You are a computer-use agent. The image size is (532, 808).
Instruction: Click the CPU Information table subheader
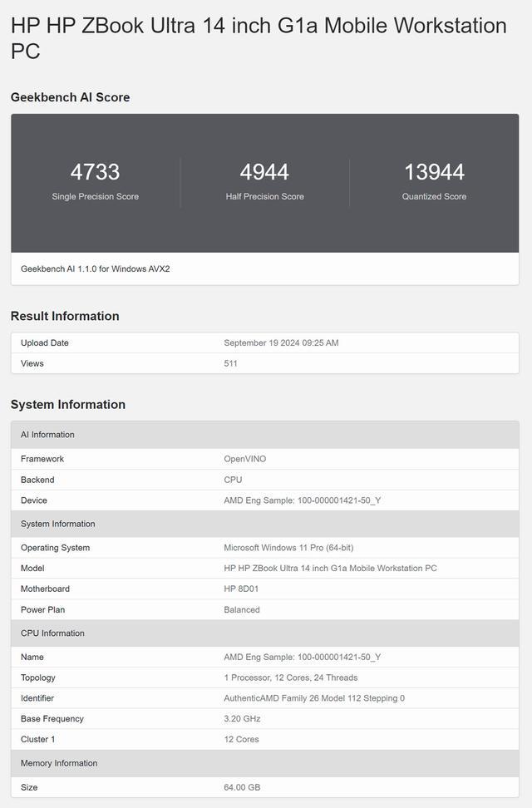(x=265, y=633)
